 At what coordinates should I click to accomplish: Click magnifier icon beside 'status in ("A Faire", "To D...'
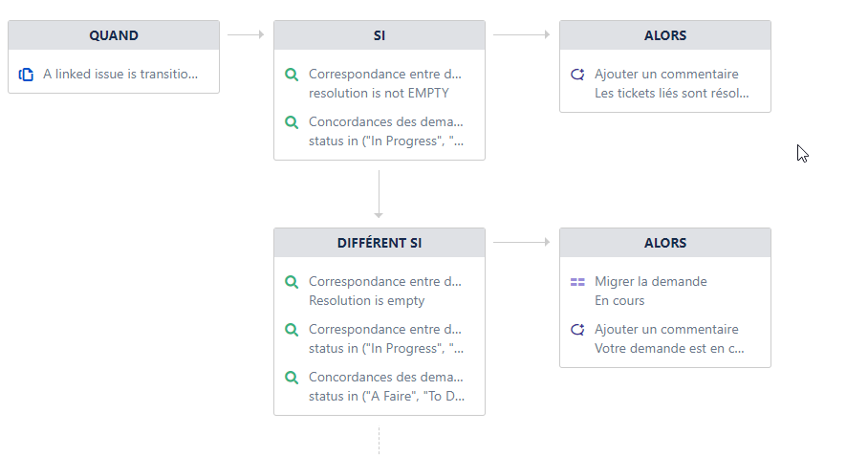[x=292, y=378]
